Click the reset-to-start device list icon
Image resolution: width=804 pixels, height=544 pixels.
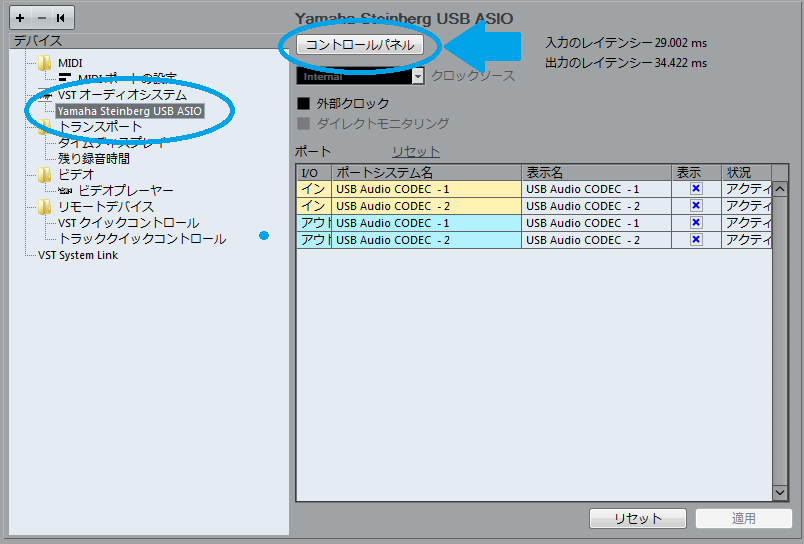(x=61, y=18)
